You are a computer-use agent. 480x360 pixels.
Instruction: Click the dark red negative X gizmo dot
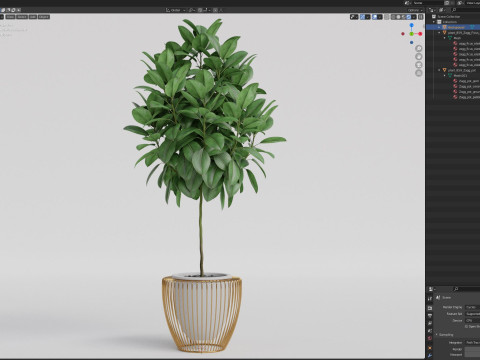point(403,34)
